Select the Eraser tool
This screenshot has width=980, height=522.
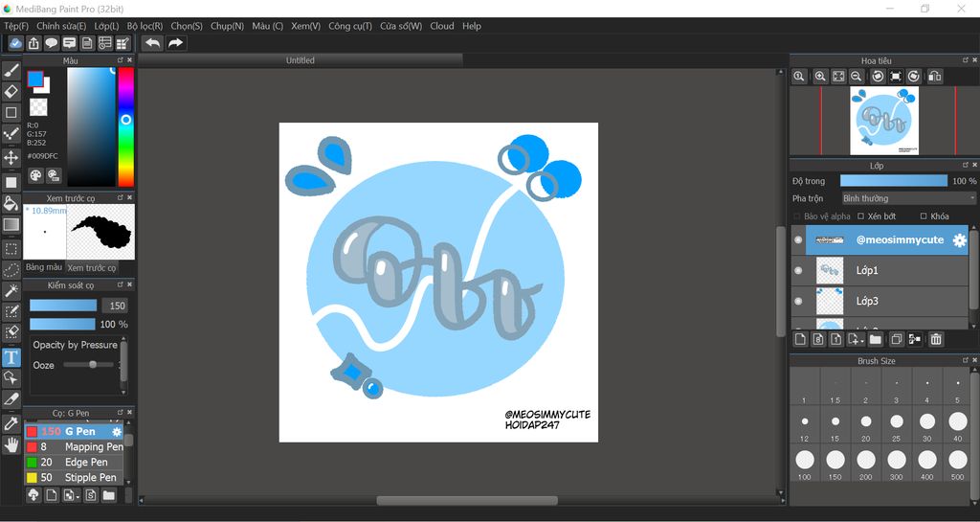pos(11,92)
